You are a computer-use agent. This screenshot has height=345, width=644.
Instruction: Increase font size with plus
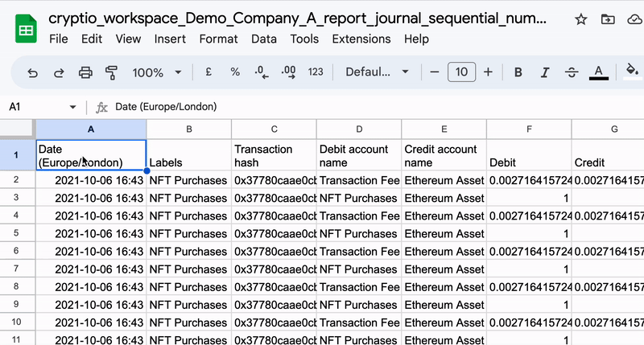(x=488, y=72)
